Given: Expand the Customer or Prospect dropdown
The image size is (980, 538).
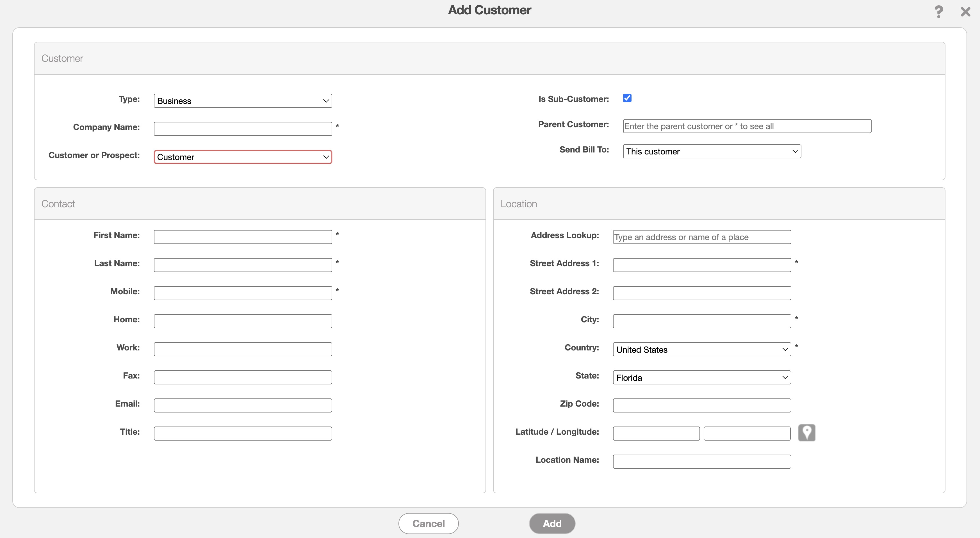Looking at the screenshot, I should coord(243,157).
